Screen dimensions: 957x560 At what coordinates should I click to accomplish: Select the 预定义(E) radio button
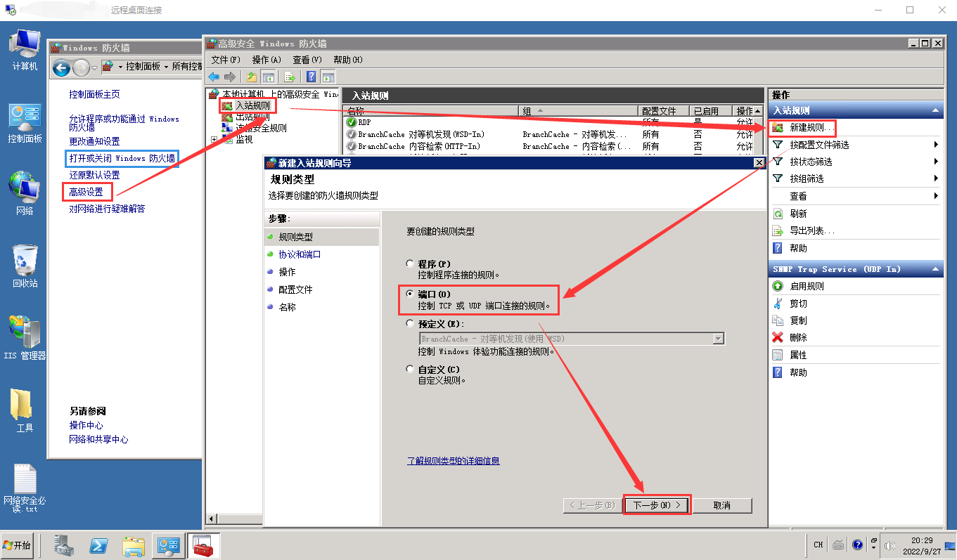point(411,324)
